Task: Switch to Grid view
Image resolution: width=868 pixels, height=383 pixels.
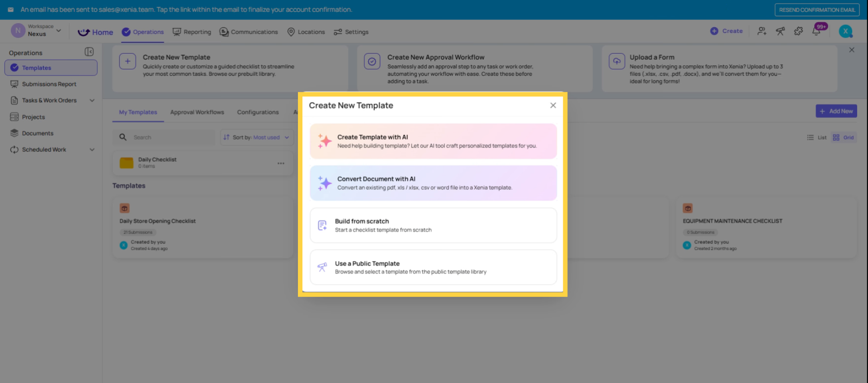Action: pyautogui.click(x=844, y=137)
